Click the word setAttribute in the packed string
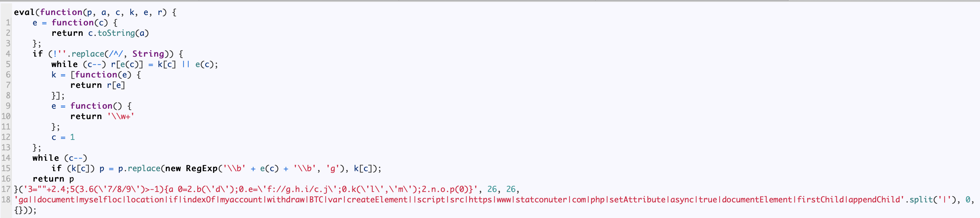The width and height of the screenshot is (980, 218). 637,199
